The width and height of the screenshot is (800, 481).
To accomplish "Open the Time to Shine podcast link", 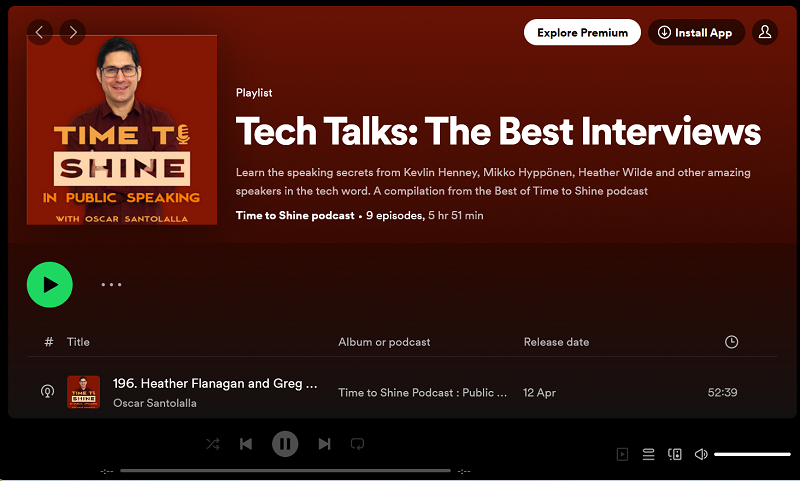I will click(295, 215).
